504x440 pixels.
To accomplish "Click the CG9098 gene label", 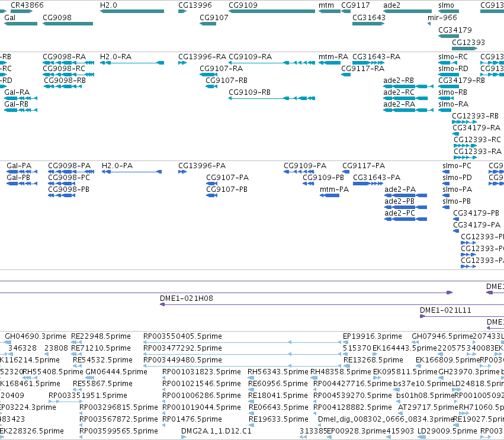I will (57, 18).
